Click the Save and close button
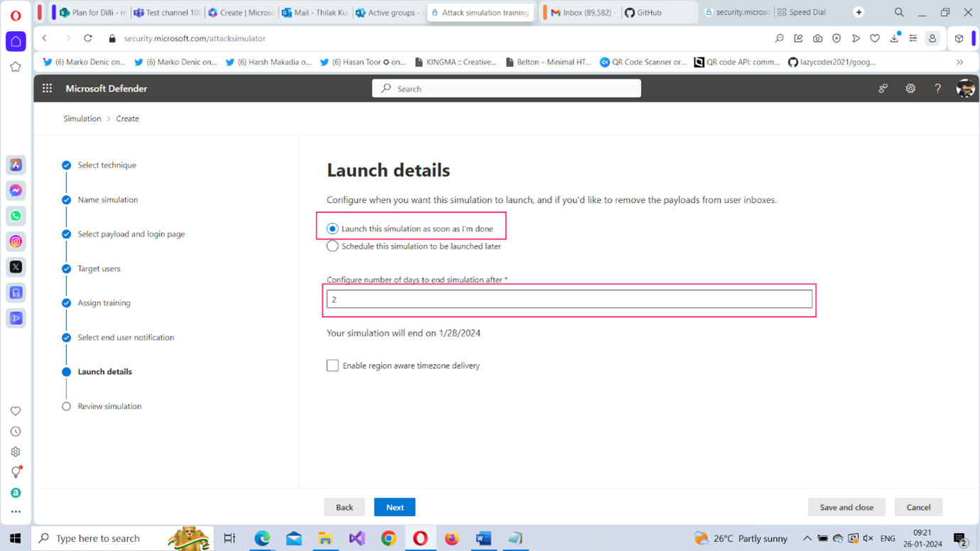The width and height of the screenshot is (980, 551). [x=846, y=507]
